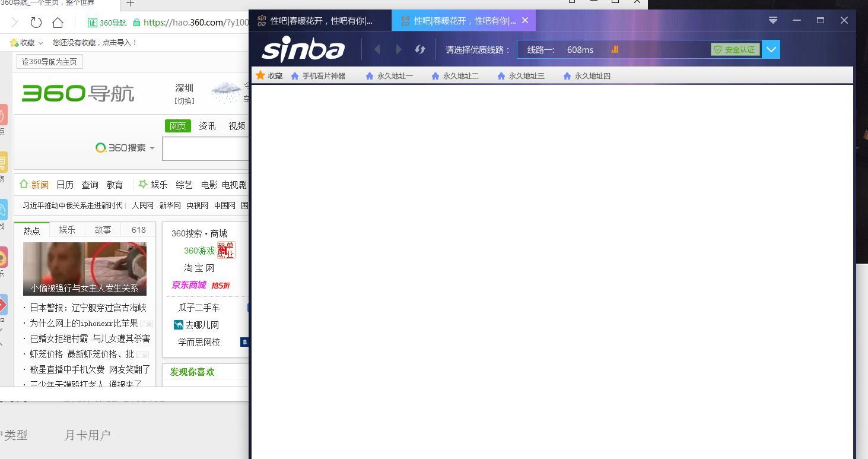868x459 pixels.
Task: Click 设360导航为主页 button
Action: (x=49, y=62)
